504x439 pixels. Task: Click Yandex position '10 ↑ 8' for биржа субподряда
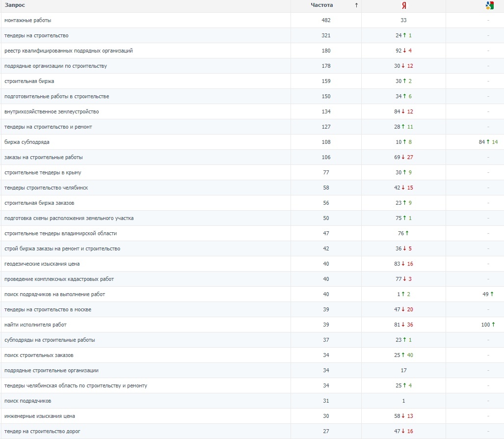(403, 142)
